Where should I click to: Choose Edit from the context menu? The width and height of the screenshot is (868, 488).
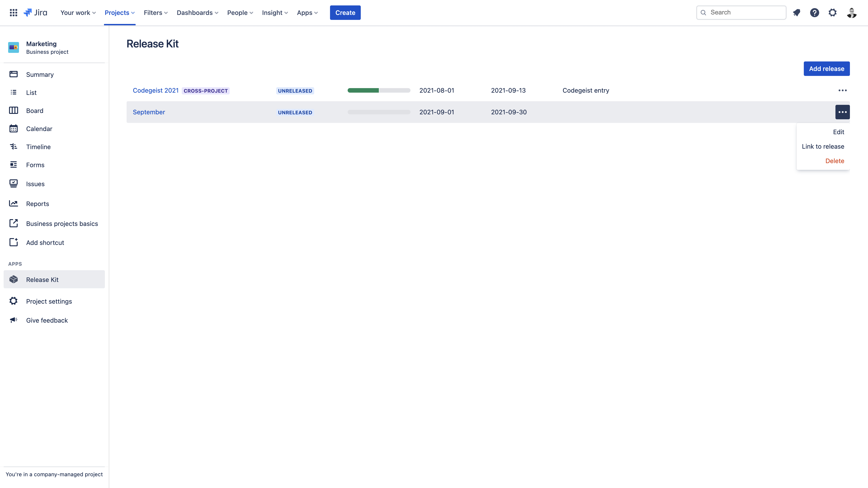coord(838,132)
